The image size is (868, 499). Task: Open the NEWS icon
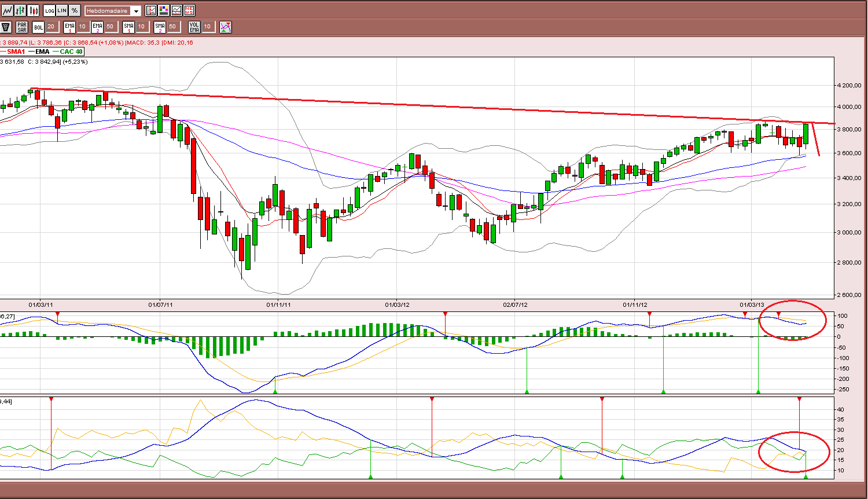tap(189, 10)
